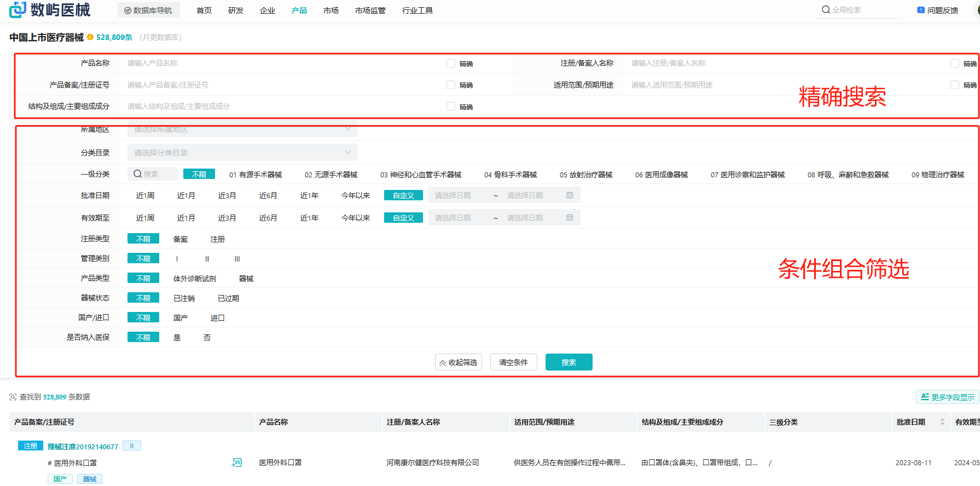This screenshot has height=486, width=980.
Task: Open registration number link 豫械注准20192140677
Action: point(83,447)
